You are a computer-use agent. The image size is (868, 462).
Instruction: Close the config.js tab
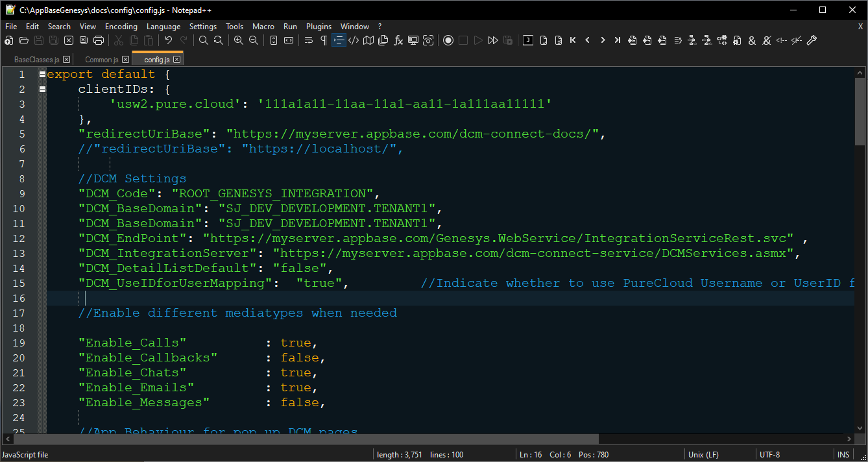[176, 60]
